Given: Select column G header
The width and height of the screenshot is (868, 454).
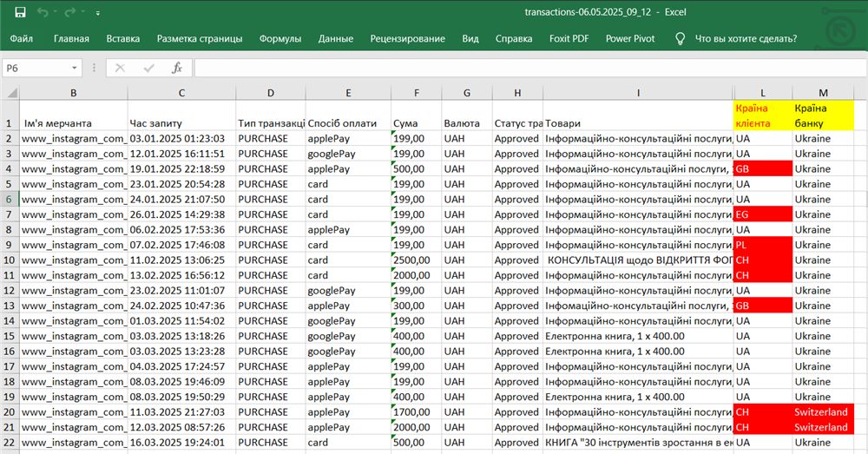Looking at the screenshot, I should pyautogui.click(x=467, y=93).
